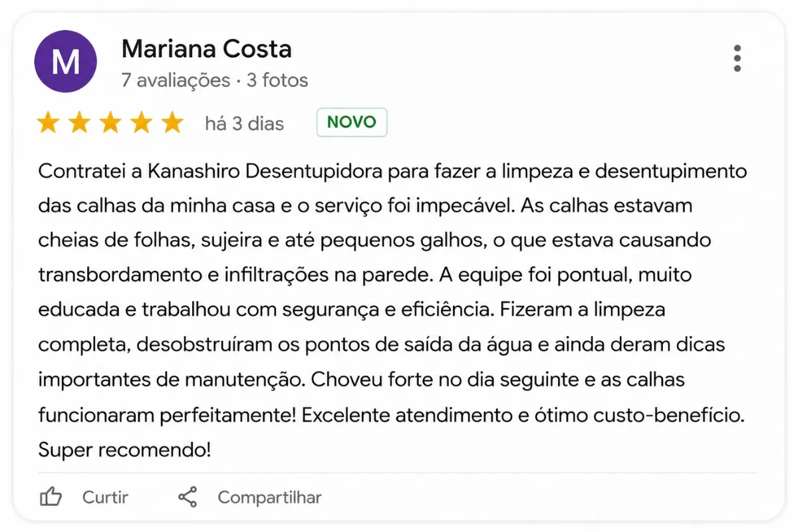The image size is (798, 532).
Task: Click the fifth yellow rating star
Action: point(172,123)
